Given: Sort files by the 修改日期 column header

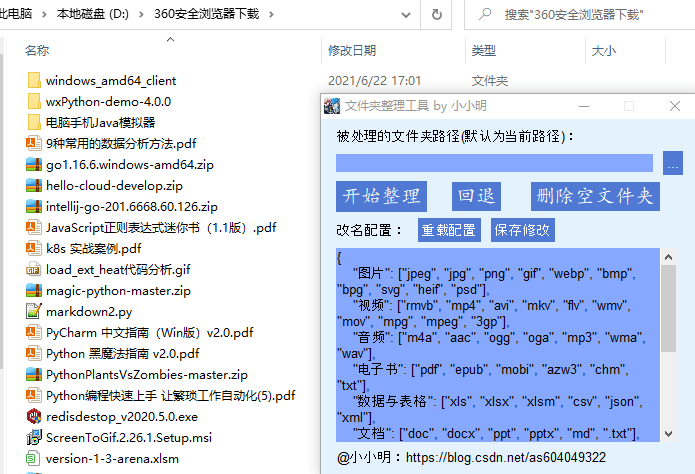Looking at the screenshot, I should tap(352, 51).
